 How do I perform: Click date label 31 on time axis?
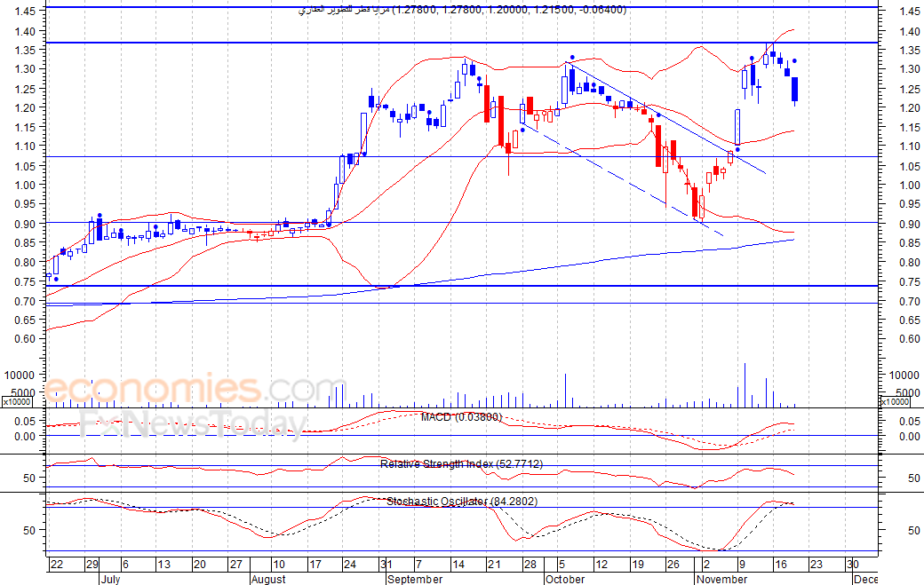386,565
